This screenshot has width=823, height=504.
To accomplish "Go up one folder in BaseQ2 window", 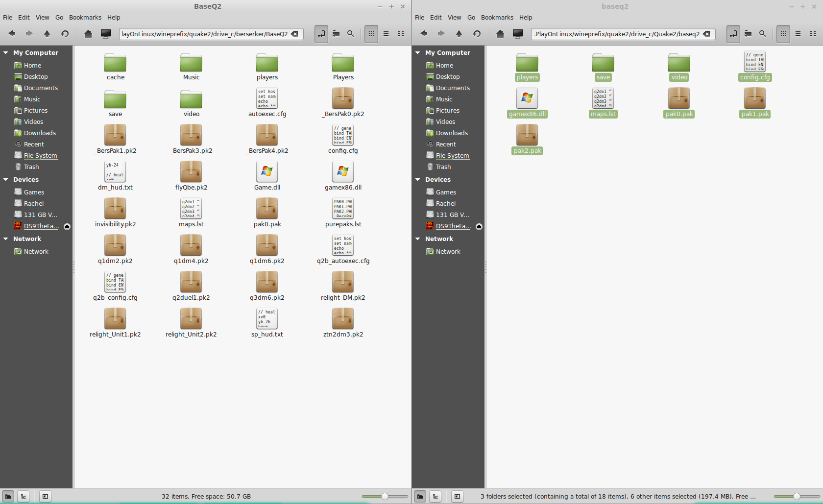I will (47, 34).
